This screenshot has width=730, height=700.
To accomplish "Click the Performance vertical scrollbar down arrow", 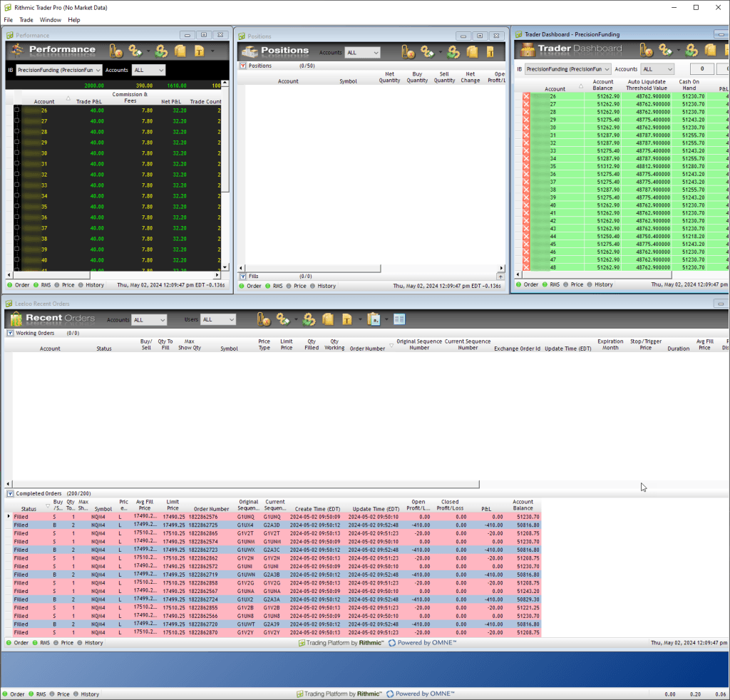I will click(x=225, y=267).
